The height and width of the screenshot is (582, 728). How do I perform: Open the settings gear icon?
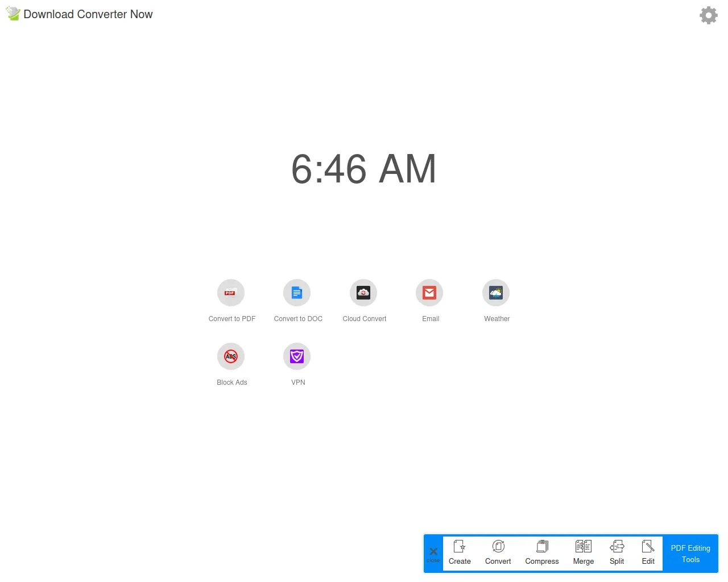coord(708,15)
